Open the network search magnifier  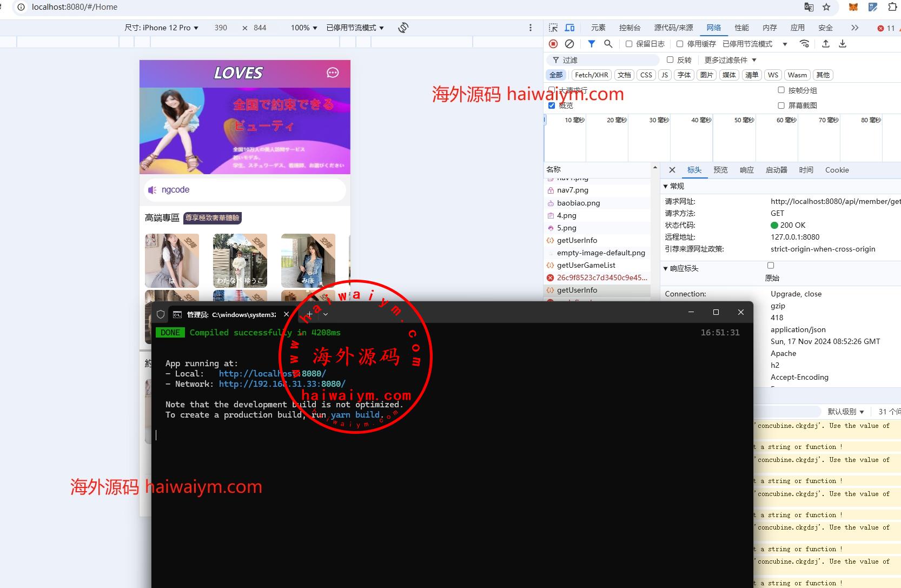[x=608, y=44]
